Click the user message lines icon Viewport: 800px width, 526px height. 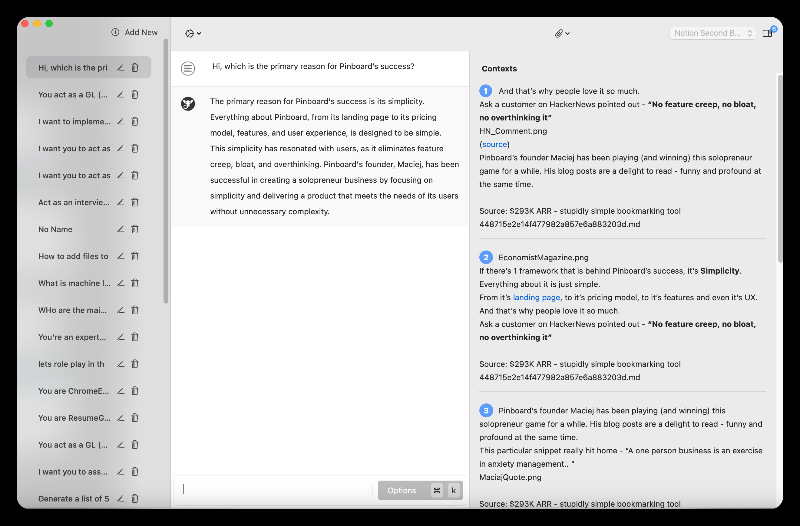188,68
